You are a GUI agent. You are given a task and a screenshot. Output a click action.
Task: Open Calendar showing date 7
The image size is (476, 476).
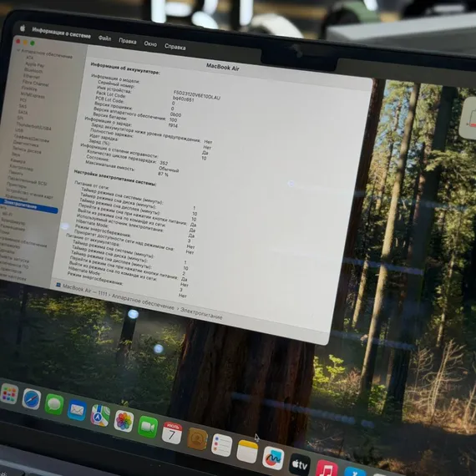pyautogui.click(x=172, y=433)
